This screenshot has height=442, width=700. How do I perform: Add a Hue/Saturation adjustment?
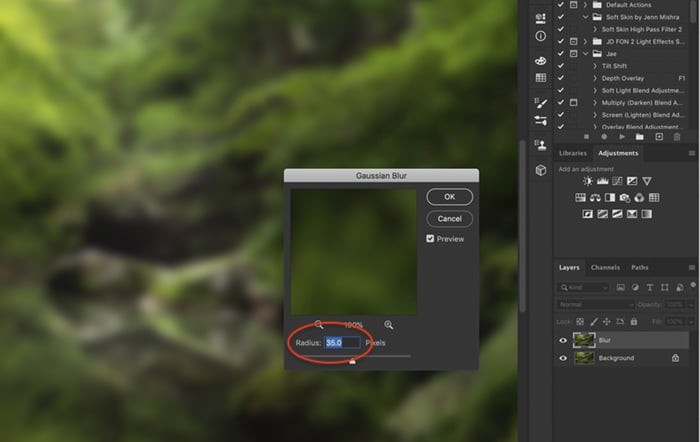pos(580,197)
